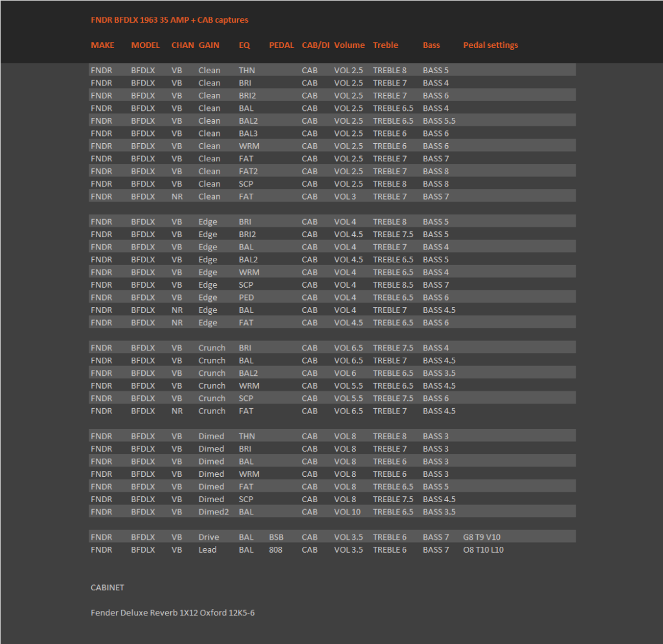Click BASS 8 in the Clean FAT2 row
The image size is (663, 644).
pyautogui.click(x=436, y=172)
